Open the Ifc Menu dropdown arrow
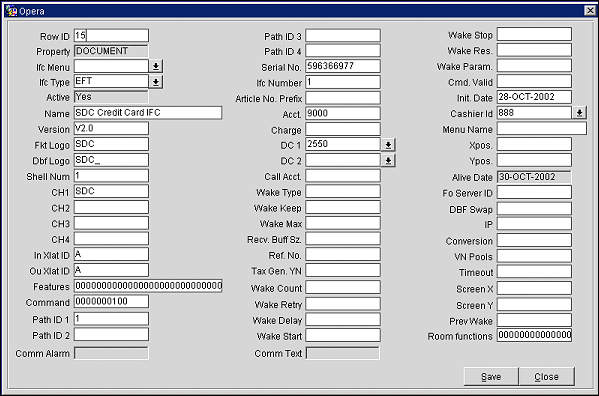This screenshot has width=599, height=396. [x=156, y=66]
